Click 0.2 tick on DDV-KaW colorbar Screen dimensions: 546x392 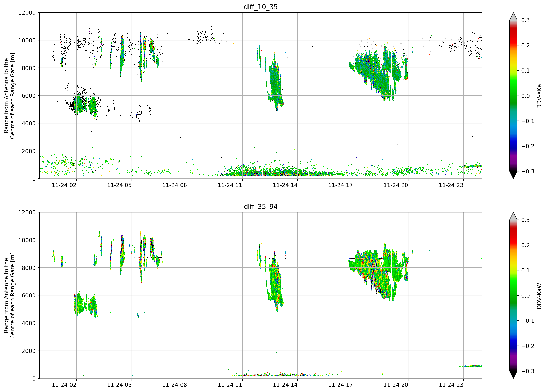tap(526, 245)
